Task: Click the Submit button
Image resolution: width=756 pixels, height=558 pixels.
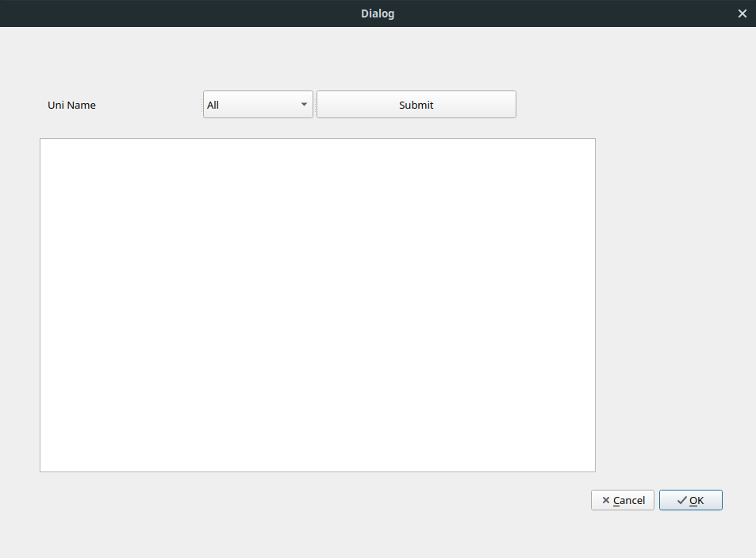Action: pos(416,105)
